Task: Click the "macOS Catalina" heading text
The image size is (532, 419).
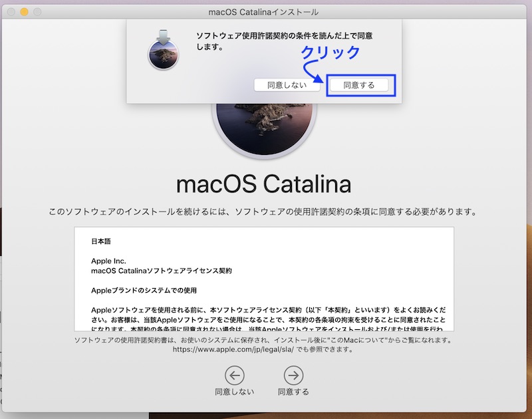Action: (x=263, y=184)
